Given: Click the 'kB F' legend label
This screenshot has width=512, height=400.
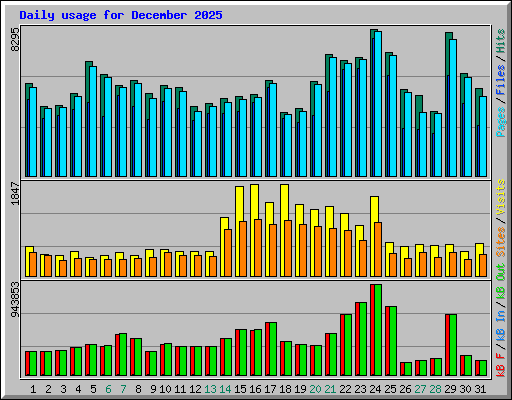Looking at the screenshot, I should (x=501, y=365).
